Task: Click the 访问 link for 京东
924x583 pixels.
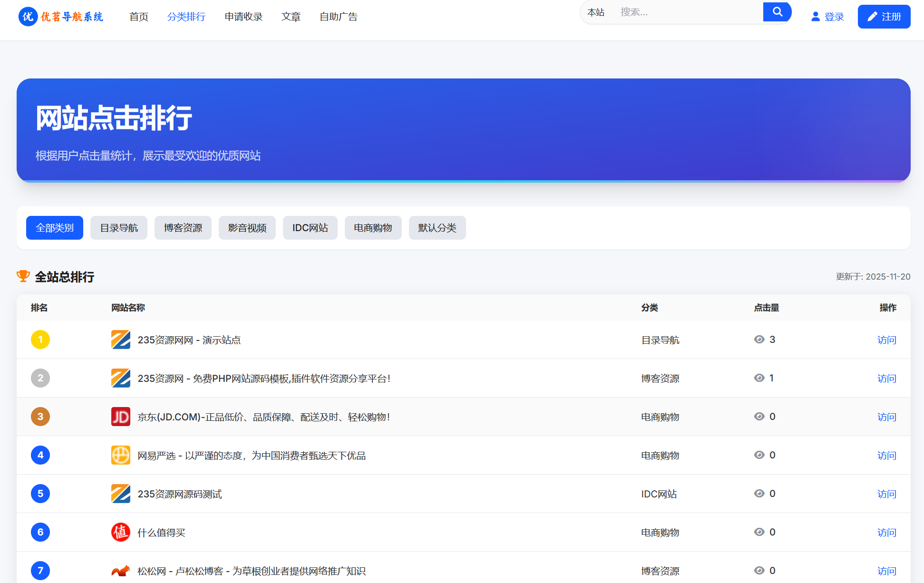Action: click(x=886, y=417)
